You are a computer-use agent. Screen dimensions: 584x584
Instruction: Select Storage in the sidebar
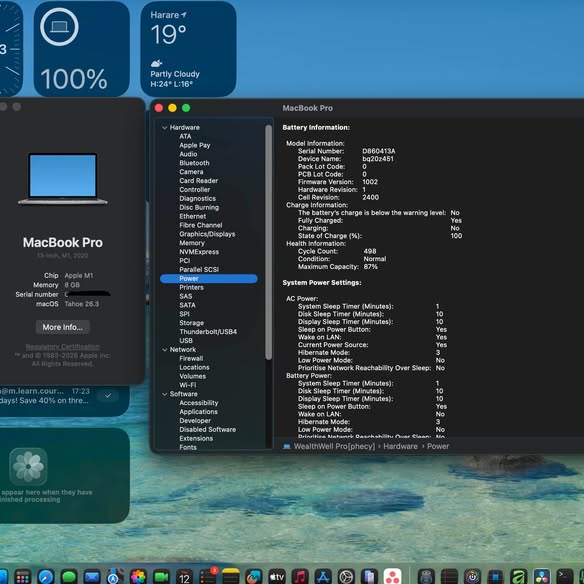point(191,323)
